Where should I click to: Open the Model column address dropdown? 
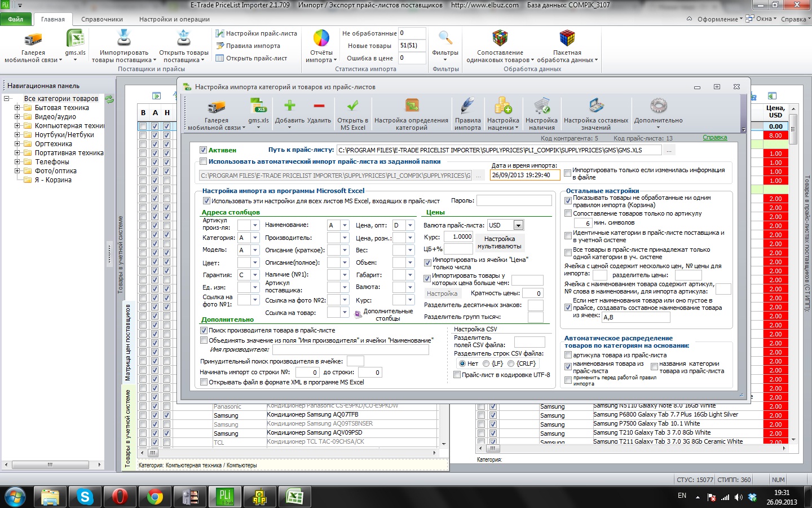255,250
